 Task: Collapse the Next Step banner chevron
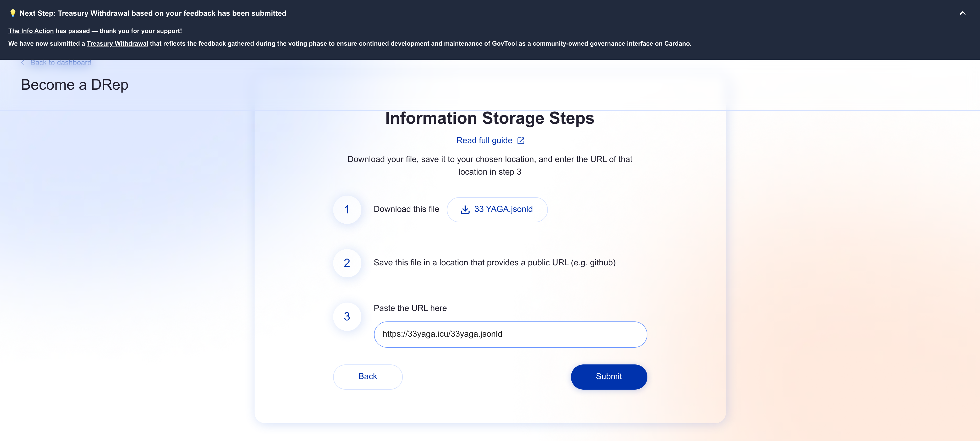[962, 13]
